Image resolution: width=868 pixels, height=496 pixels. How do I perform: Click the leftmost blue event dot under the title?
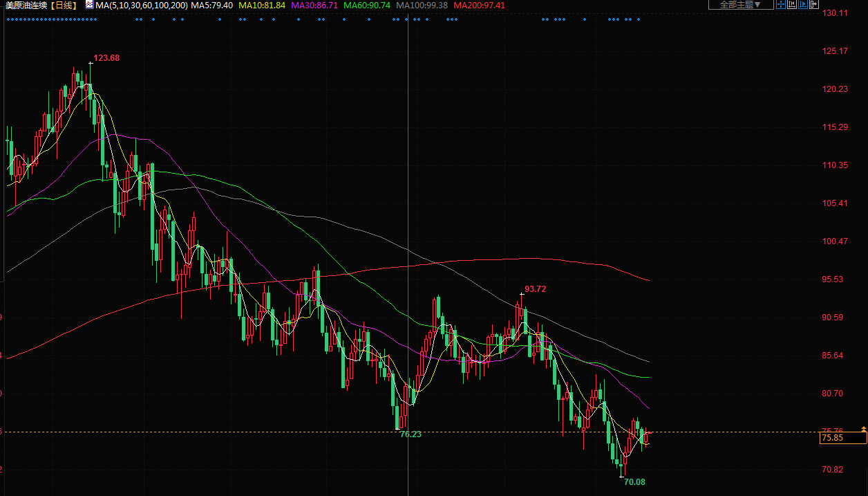[8, 19]
